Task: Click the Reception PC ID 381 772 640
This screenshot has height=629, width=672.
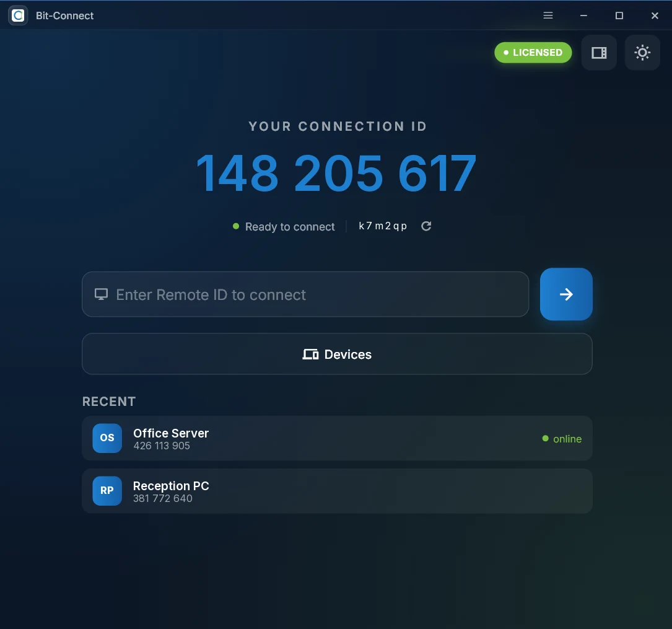Action: point(163,499)
